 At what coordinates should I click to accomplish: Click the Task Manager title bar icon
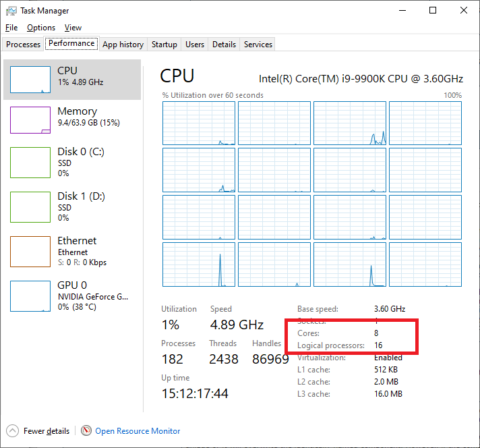click(x=11, y=11)
